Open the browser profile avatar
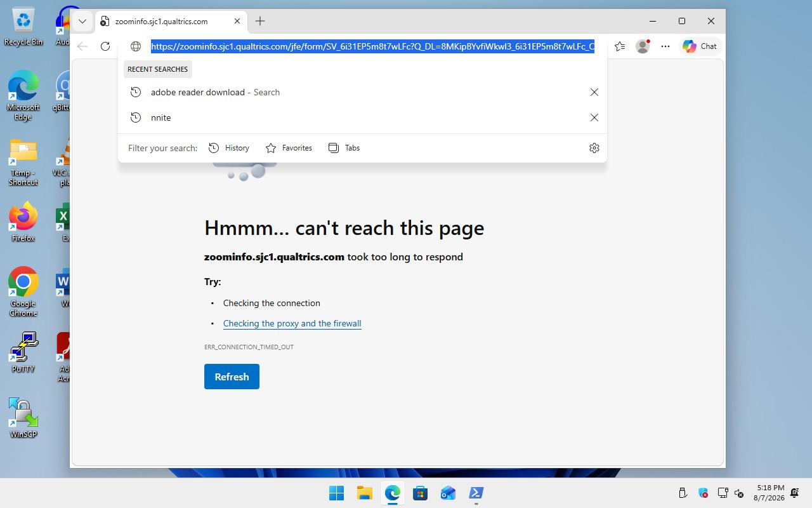This screenshot has width=812, height=508. [643, 46]
